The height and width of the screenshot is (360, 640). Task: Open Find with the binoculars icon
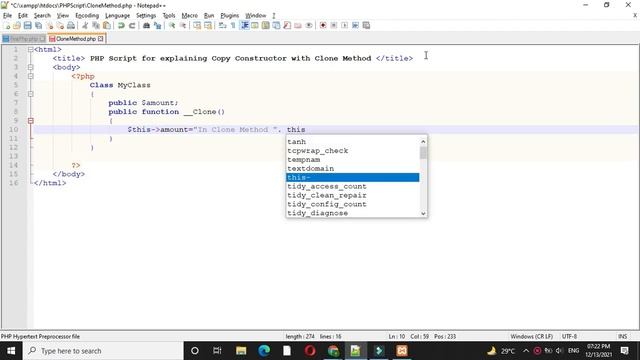click(x=146, y=25)
